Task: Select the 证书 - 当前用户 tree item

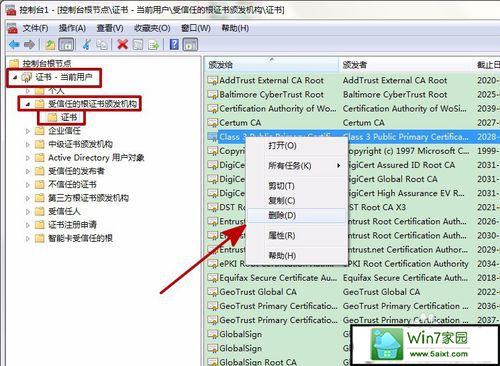Action: coord(63,77)
